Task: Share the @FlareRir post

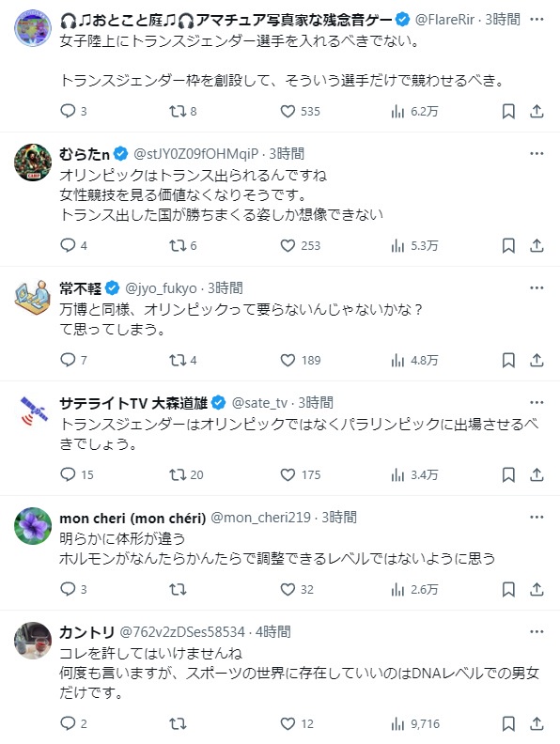Action: [537, 112]
